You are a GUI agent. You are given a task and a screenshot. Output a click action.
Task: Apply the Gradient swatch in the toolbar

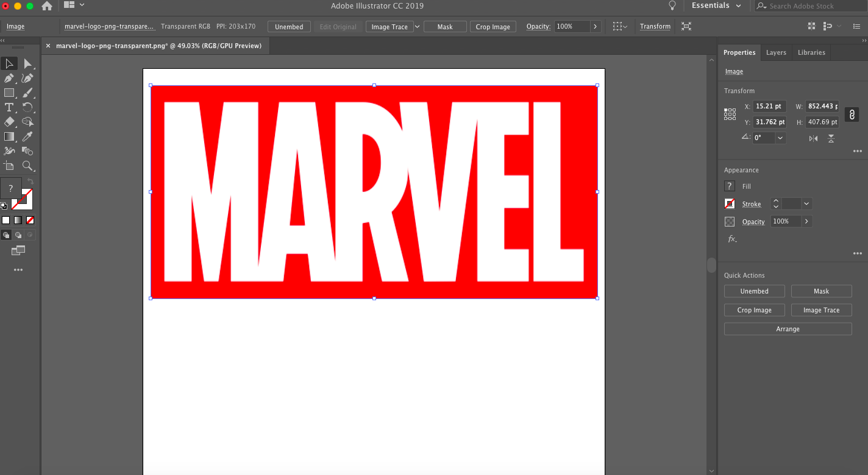point(18,220)
